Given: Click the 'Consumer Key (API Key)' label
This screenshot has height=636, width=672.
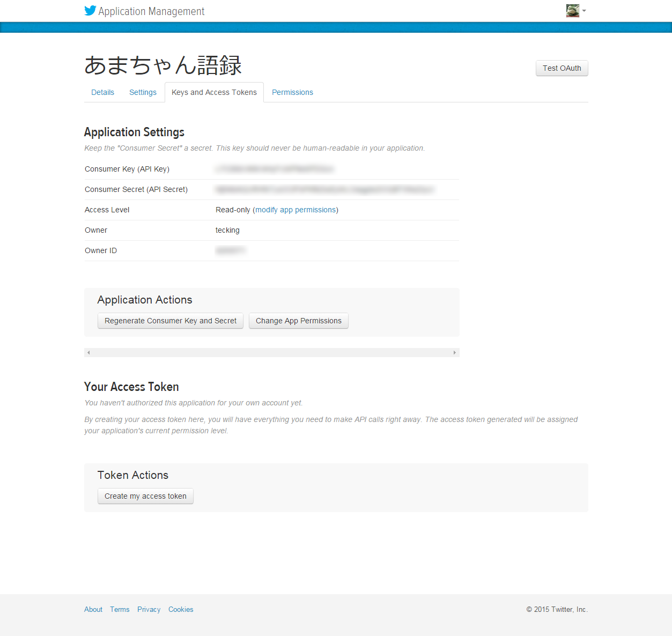Looking at the screenshot, I should point(127,169).
